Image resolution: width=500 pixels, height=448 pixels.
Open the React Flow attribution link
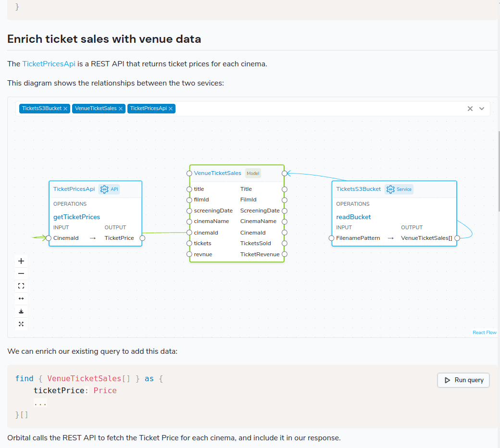(485, 333)
